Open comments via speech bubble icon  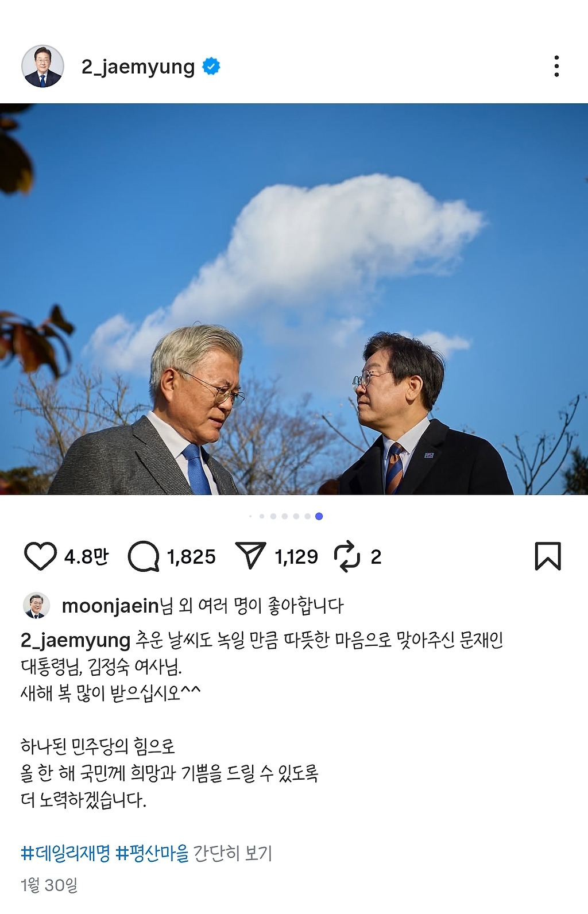click(144, 556)
